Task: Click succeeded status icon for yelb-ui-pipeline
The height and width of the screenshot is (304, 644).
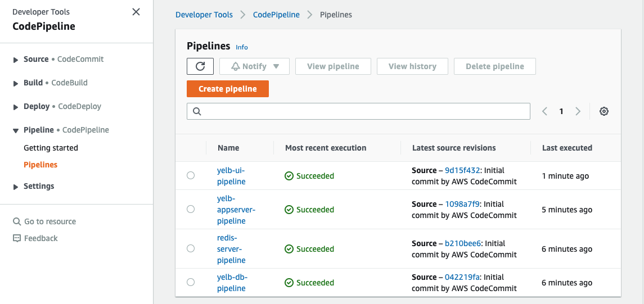Action: 289,176
